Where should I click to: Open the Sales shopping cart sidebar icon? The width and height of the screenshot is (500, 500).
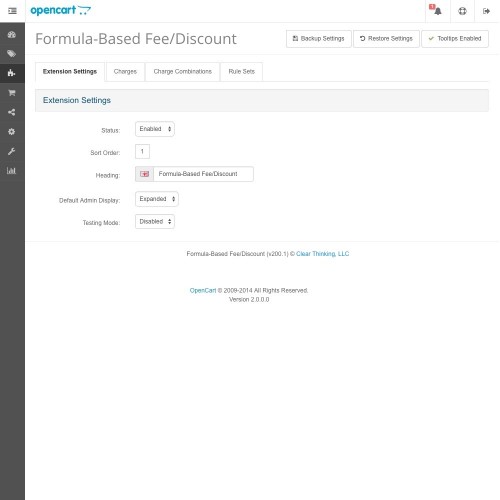click(12, 93)
